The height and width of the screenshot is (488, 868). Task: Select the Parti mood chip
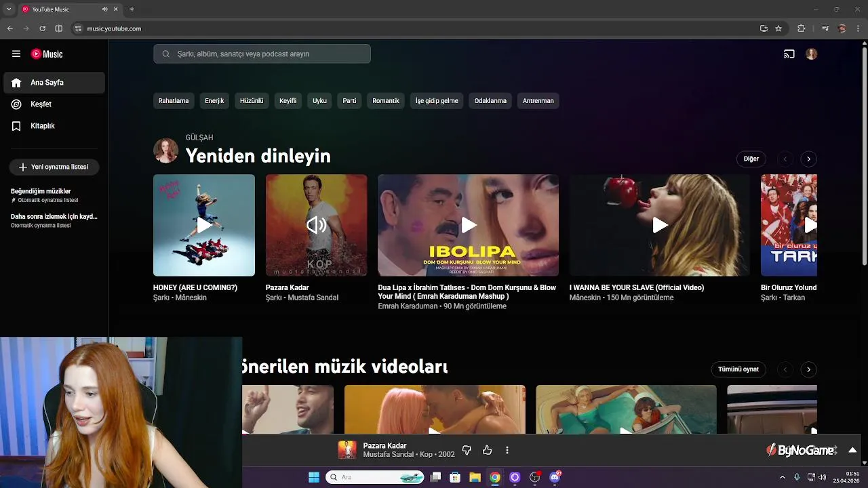coord(349,101)
